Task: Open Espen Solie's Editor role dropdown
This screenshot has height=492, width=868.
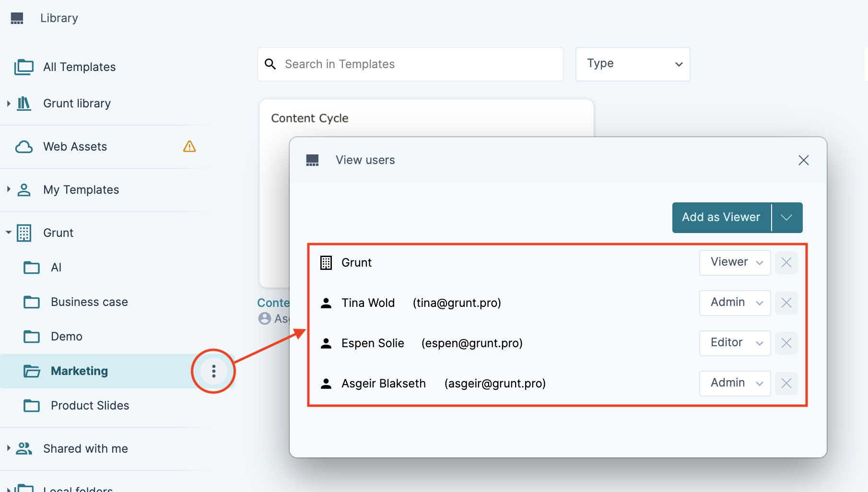Action: coord(735,343)
